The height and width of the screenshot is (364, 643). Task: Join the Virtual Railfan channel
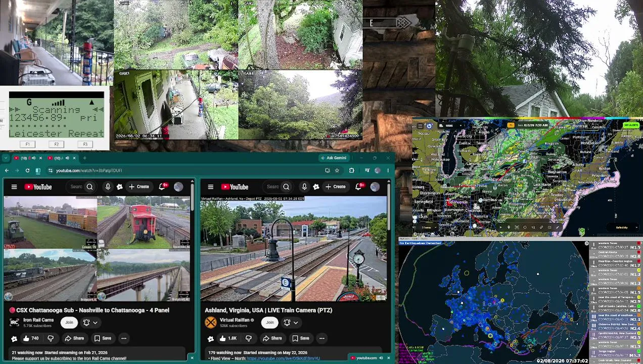[269, 323]
